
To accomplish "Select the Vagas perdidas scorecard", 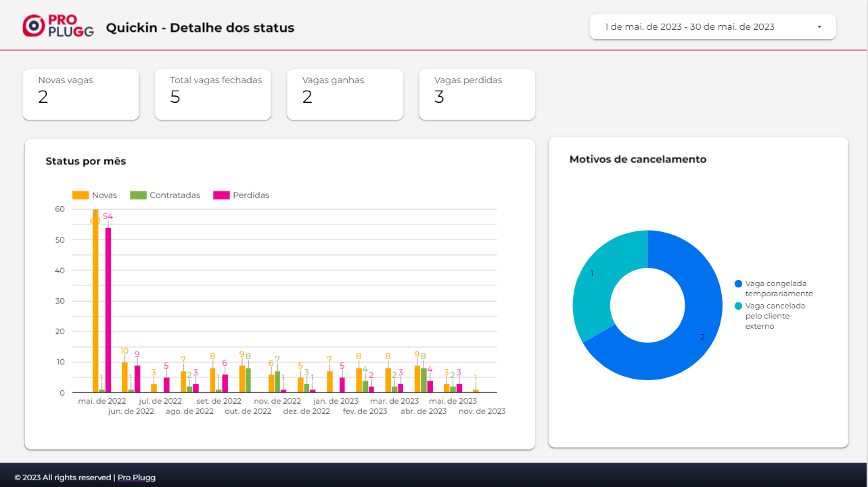I will [x=477, y=95].
